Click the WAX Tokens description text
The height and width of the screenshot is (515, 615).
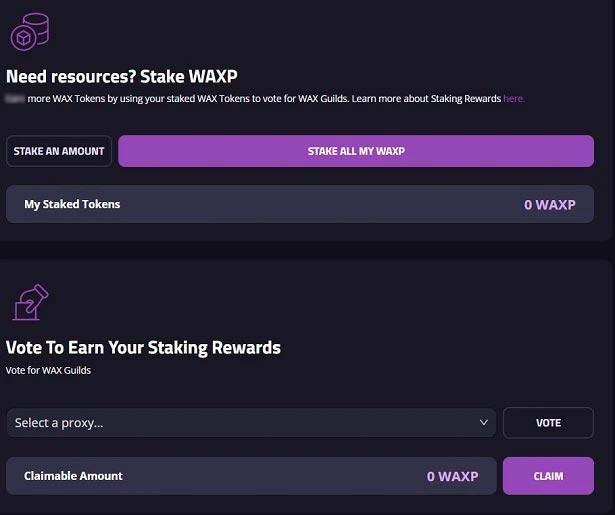click(x=180, y=99)
